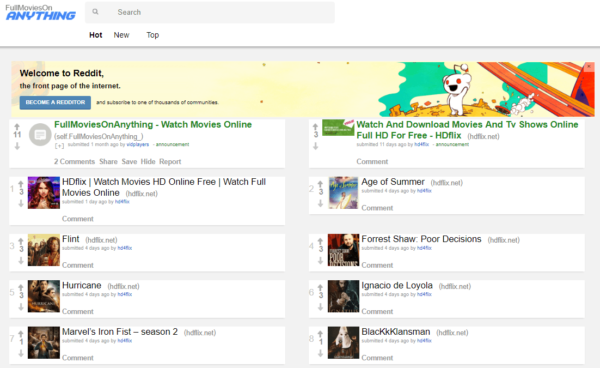Downvote the Hurricane post
Screen dimensions: 600x368
pos(21,307)
